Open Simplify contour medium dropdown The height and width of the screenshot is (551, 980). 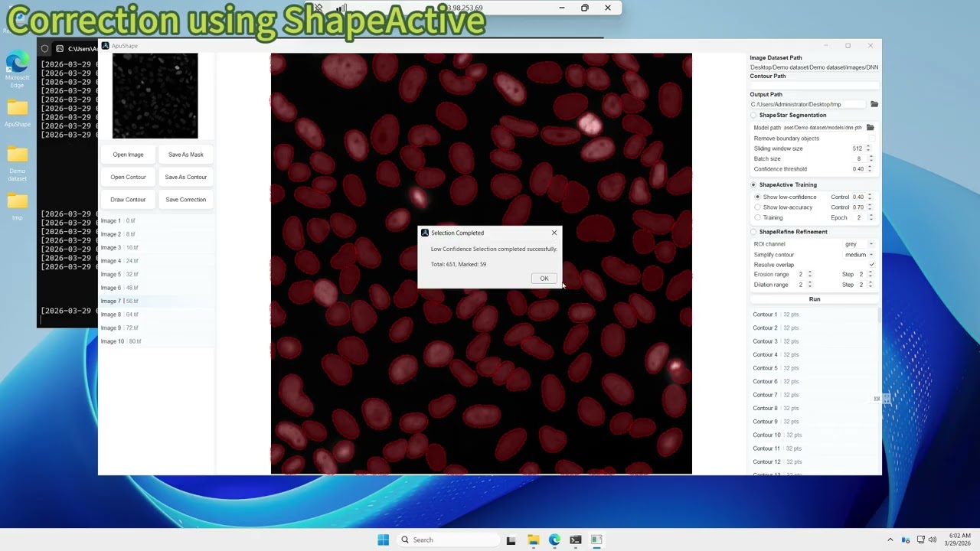[858, 255]
